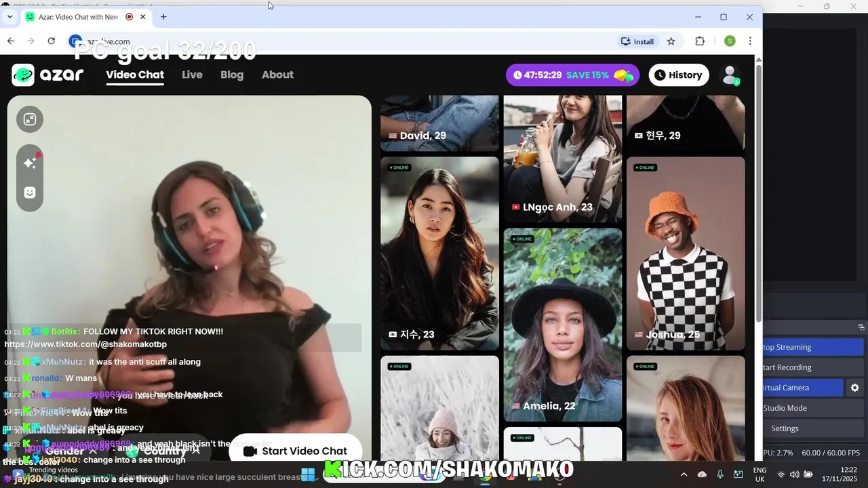
Task: Open the Blog page
Action: coord(232,75)
